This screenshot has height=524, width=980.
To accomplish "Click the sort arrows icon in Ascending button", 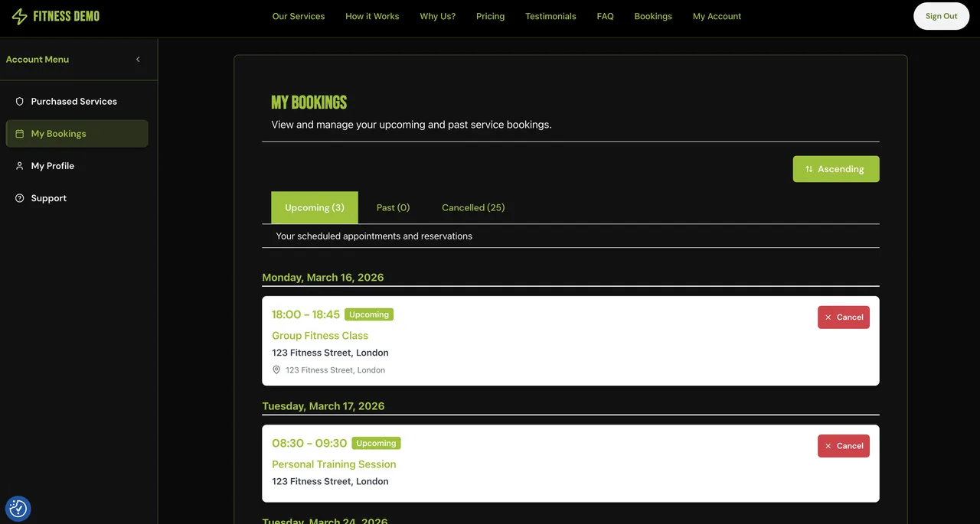I will (810, 168).
